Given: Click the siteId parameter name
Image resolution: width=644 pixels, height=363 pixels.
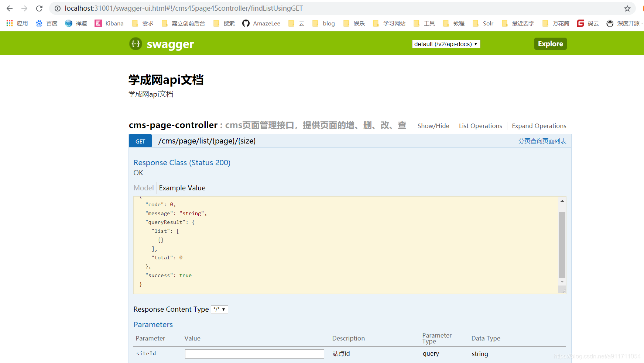Looking at the screenshot, I should (146, 353).
